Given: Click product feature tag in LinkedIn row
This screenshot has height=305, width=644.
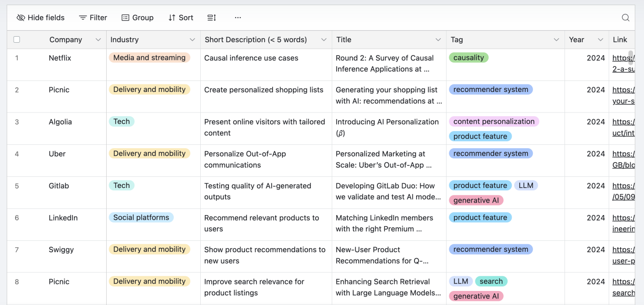Looking at the screenshot, I should (x=480, y=218).
